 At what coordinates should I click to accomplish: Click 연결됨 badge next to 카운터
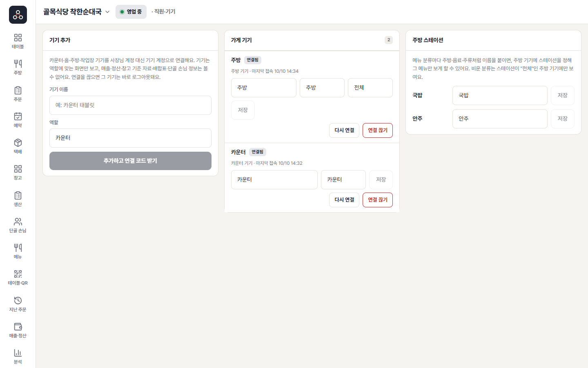[258, 152]
